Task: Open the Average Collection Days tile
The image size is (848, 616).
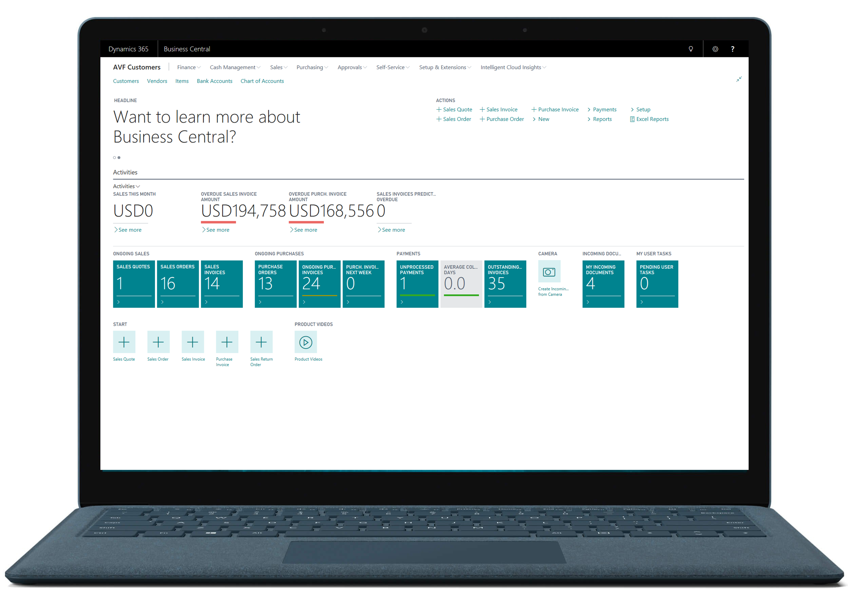Action: point(461,284)
